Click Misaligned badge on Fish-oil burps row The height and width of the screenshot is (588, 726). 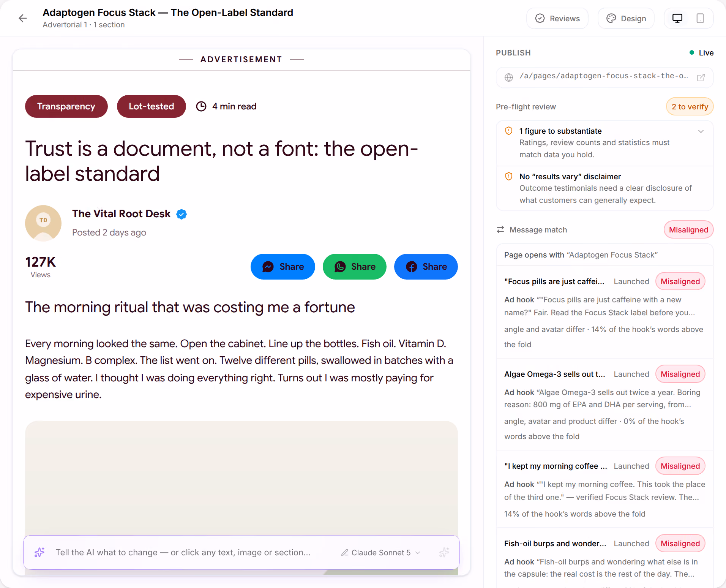point(680,544)
